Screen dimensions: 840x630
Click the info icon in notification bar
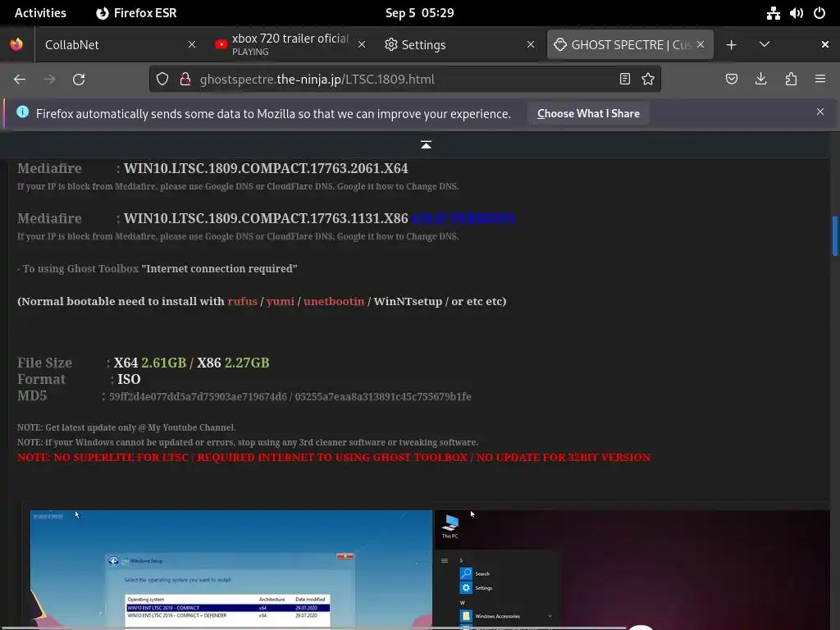click(22, 112)
